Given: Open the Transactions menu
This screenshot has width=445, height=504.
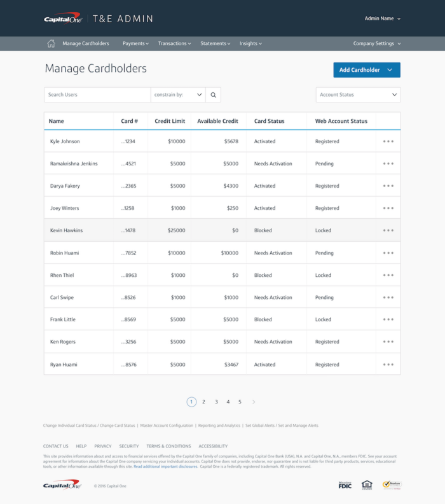Looking at the screenshot, I should coord(174,44).
